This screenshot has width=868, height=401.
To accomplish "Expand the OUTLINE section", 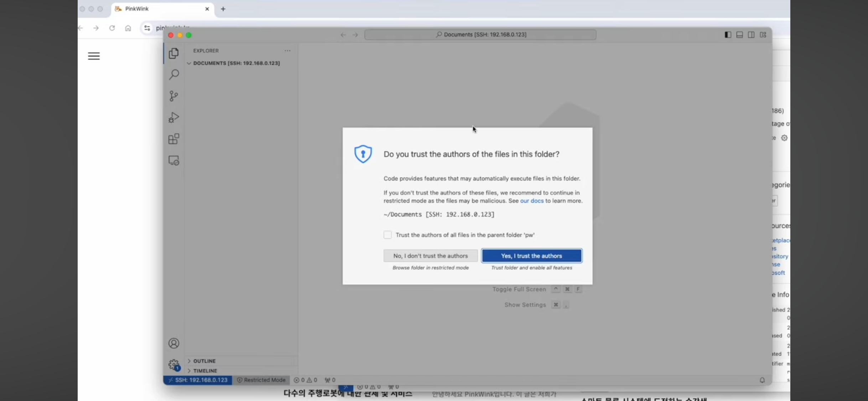I will click(x=204, y=361).
